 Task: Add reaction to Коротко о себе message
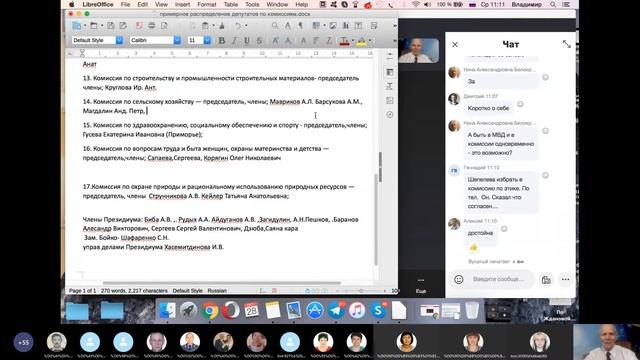coord(520,104)
